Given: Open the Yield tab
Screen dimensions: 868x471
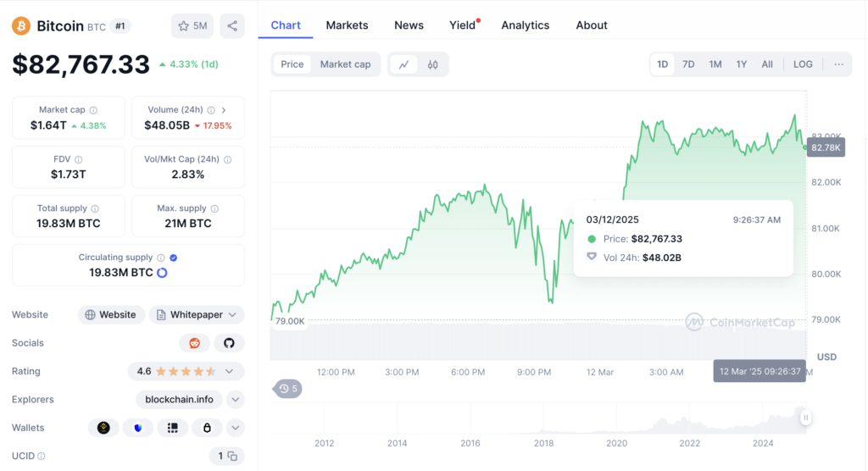Looking at the screenshot, I should pyautogui.click(x=463, y=25).
